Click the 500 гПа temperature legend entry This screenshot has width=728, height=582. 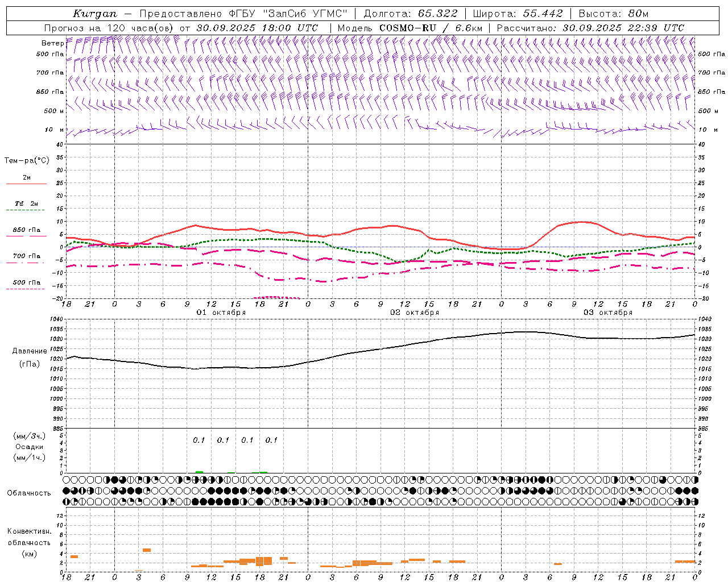(27, 282)
